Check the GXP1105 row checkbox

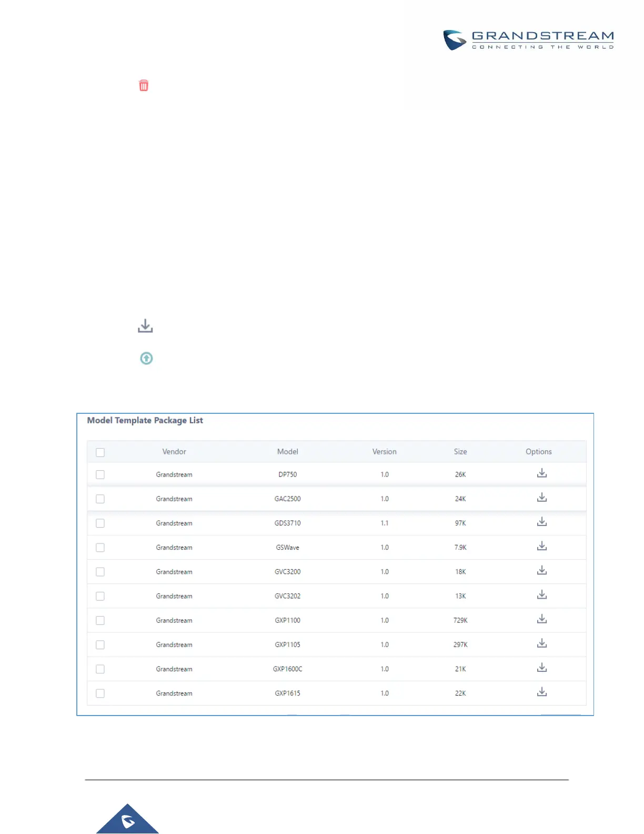(x=100, y=644)
